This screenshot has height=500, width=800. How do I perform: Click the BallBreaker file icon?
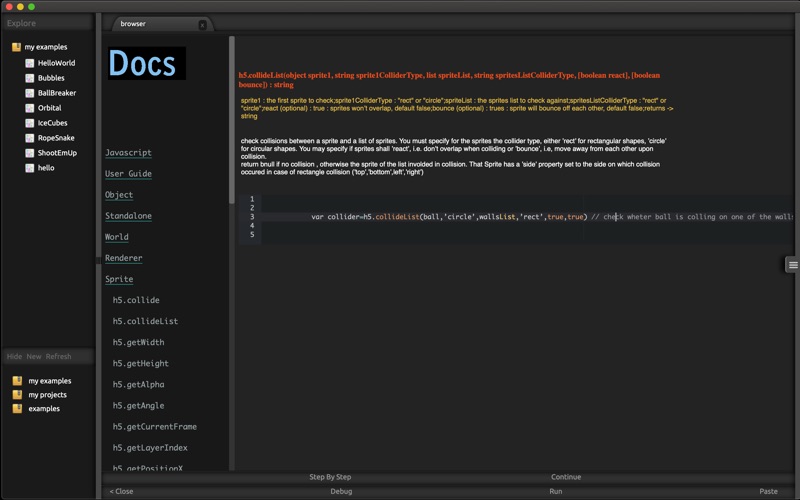pos(30,93)
